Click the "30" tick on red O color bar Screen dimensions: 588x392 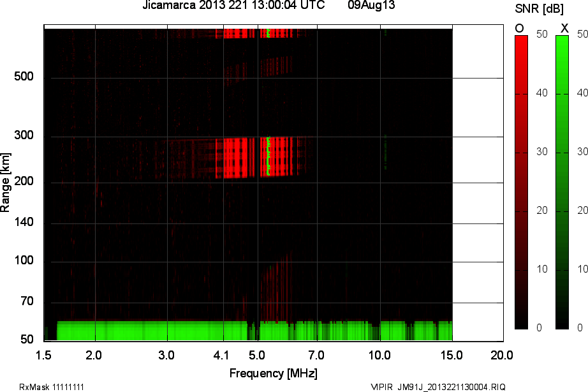coord(542,152)
